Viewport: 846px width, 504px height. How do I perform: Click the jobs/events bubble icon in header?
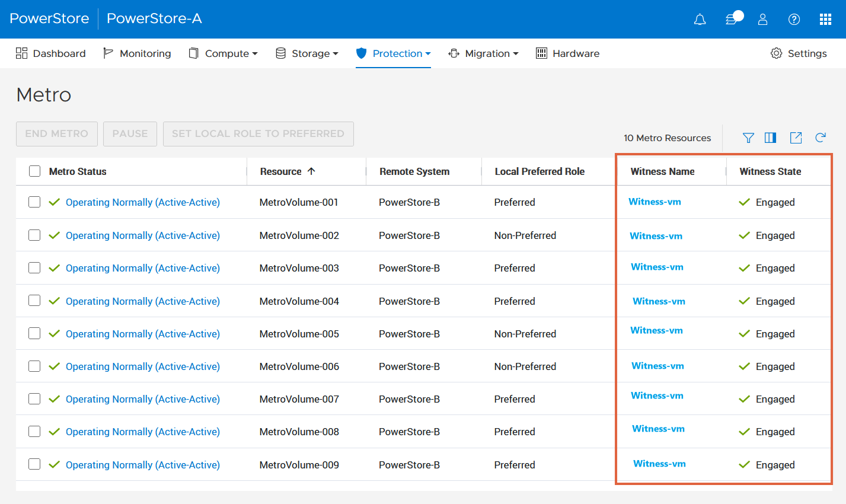(x=730, y=19)
